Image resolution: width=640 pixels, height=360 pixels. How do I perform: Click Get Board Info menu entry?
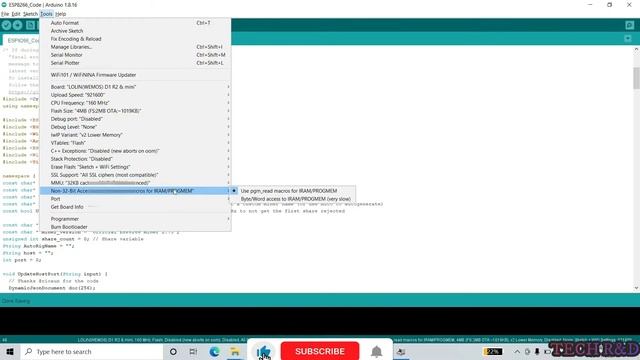coord(136,207)
